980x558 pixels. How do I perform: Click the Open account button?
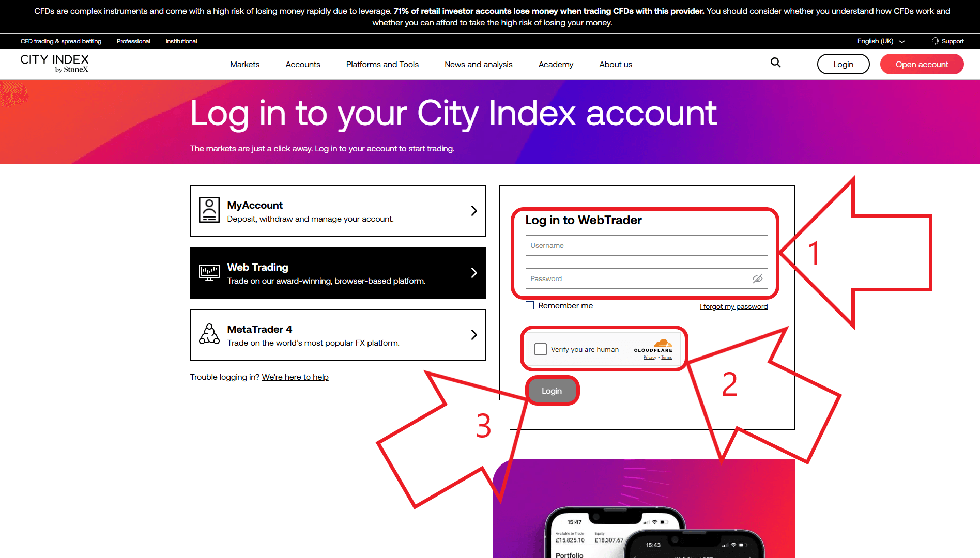(922, 64)
